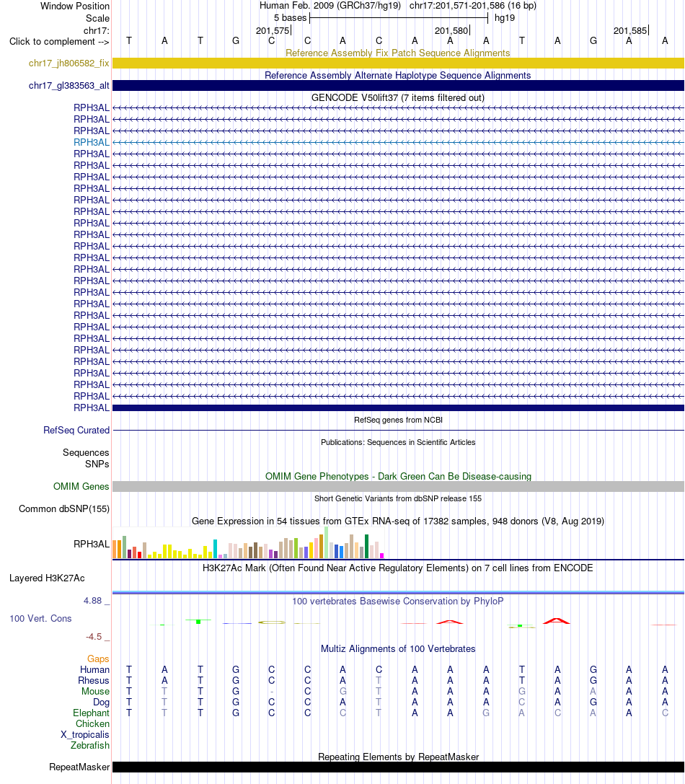Click the black RepeatMasker track bar
Screen dimensions: 685x784
(x=398, y=767)
